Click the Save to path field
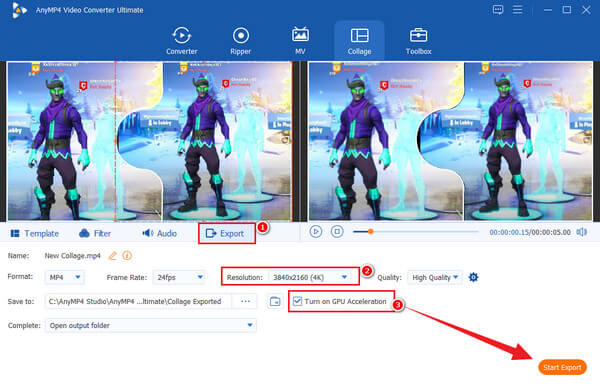 click(x=138, y=302)
